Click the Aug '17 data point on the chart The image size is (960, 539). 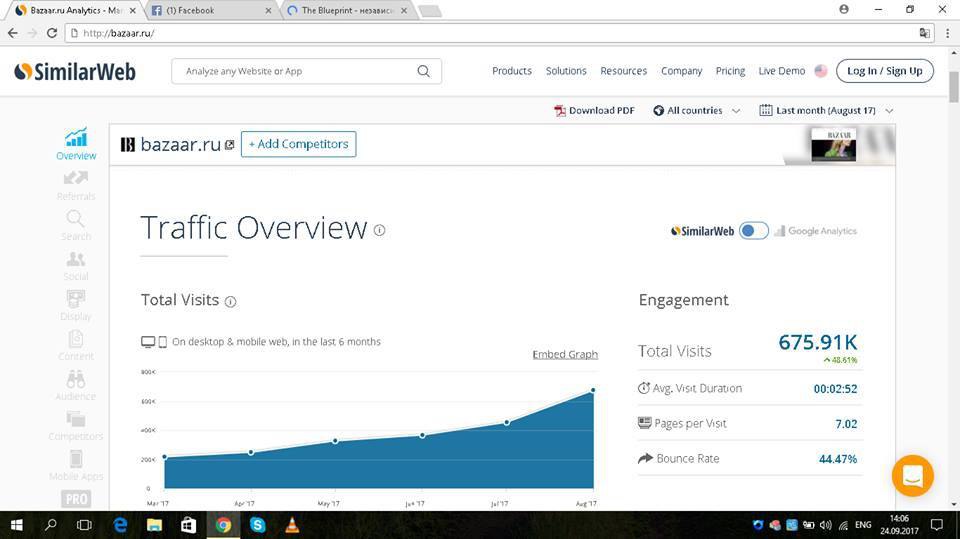[593, 390]
